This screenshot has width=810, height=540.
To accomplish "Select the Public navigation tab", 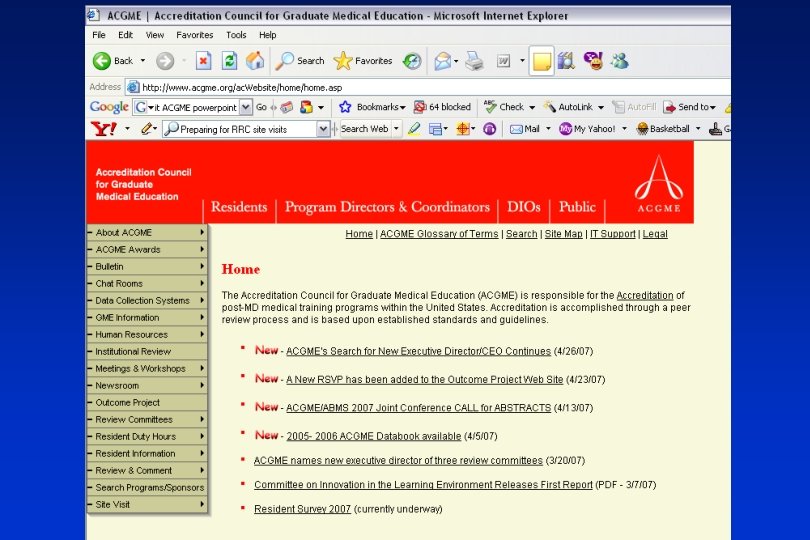I will point(577,207).
